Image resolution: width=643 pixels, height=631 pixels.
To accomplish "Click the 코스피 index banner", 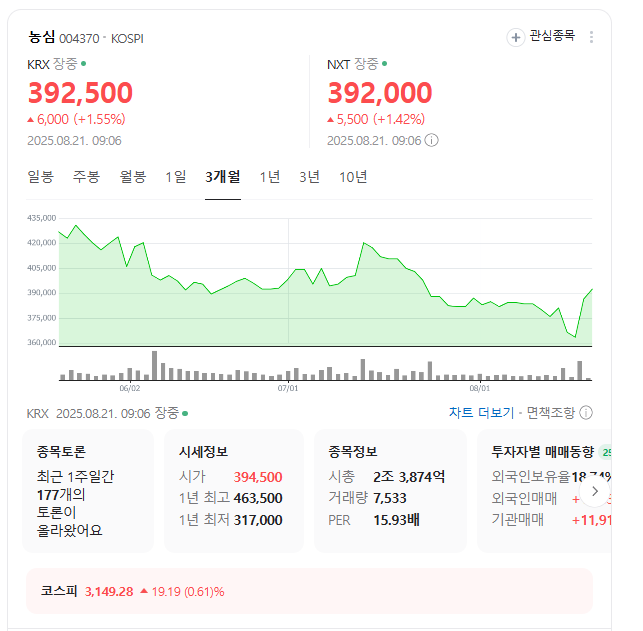I will (309, 591).
